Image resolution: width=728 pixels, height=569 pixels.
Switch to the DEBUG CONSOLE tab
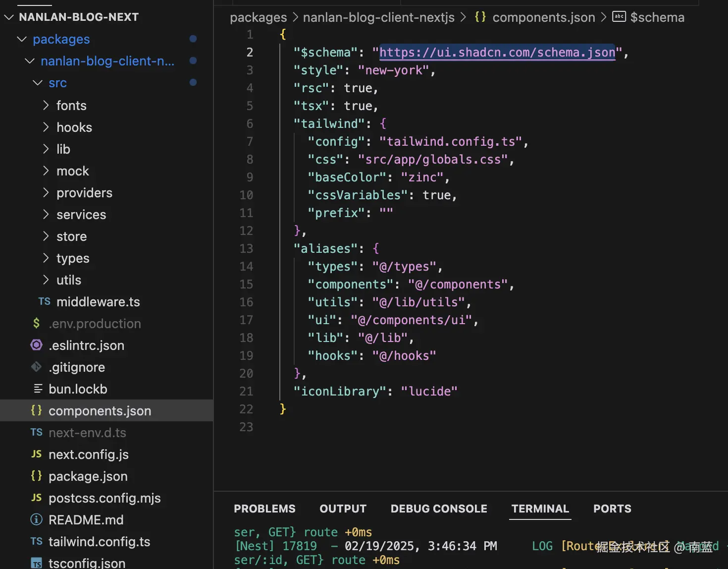pos(439,509)
